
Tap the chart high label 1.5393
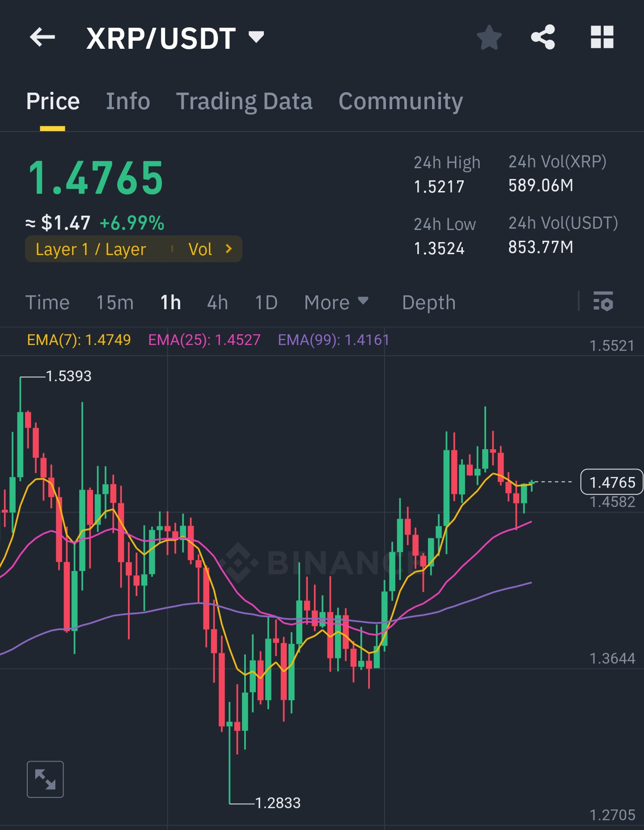point(69,376)
